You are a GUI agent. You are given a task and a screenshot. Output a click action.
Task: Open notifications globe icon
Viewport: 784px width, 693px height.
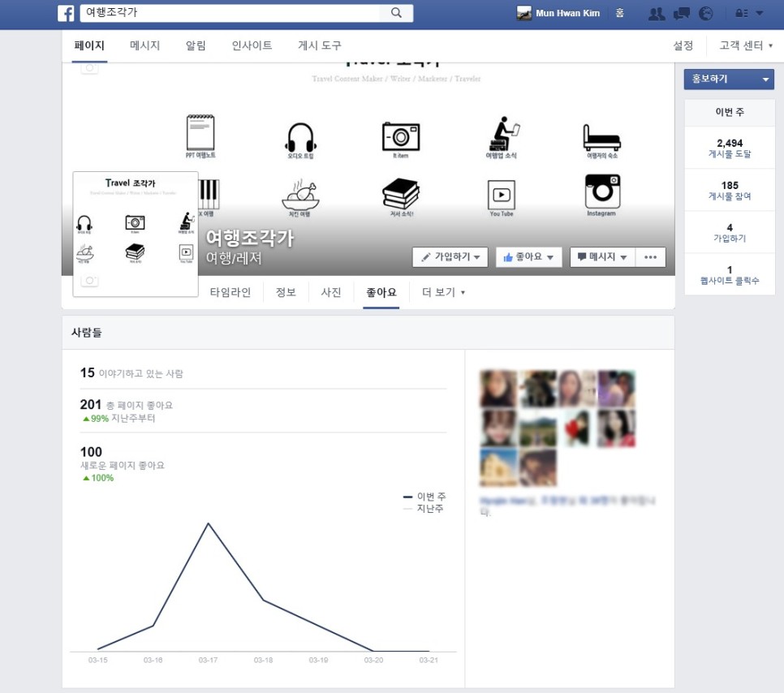point(705,14)
